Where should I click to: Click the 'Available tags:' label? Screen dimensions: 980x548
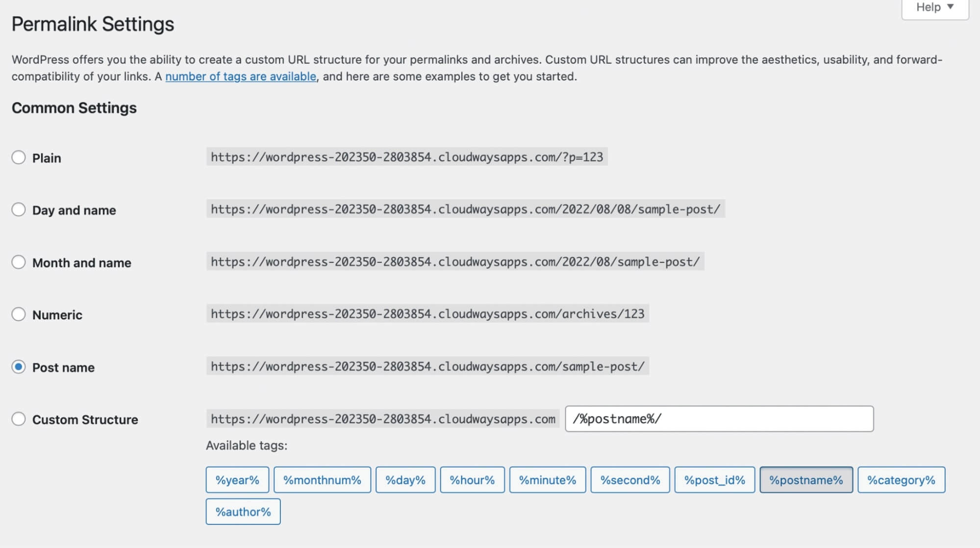(x=247, y=445)
